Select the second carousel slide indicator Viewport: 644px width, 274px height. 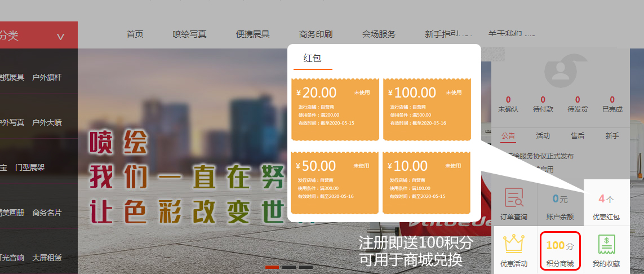coord(289,267)
